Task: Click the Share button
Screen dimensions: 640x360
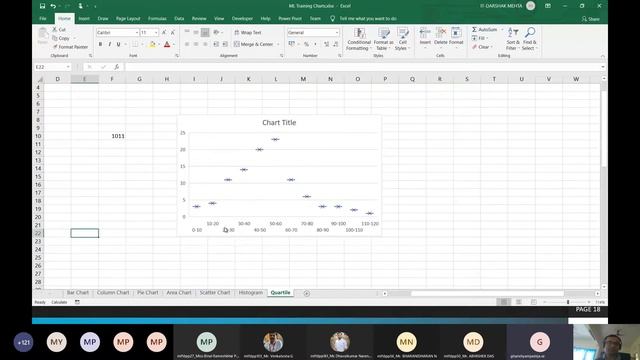Action: point(591,19)
